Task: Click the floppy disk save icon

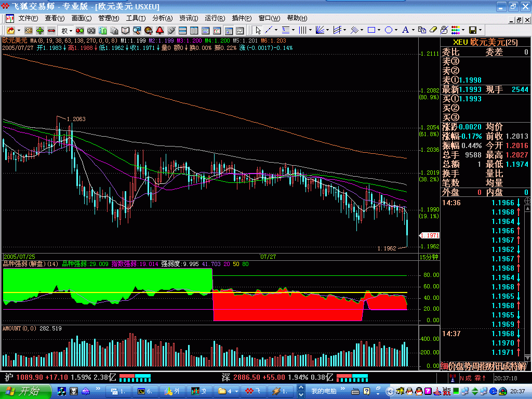Action: (x=473, y=31)
